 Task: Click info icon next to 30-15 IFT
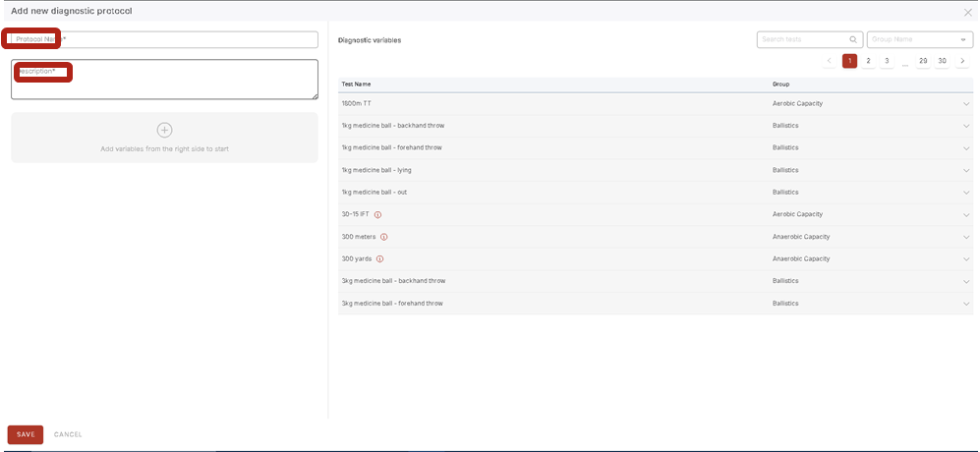point(377,214)
